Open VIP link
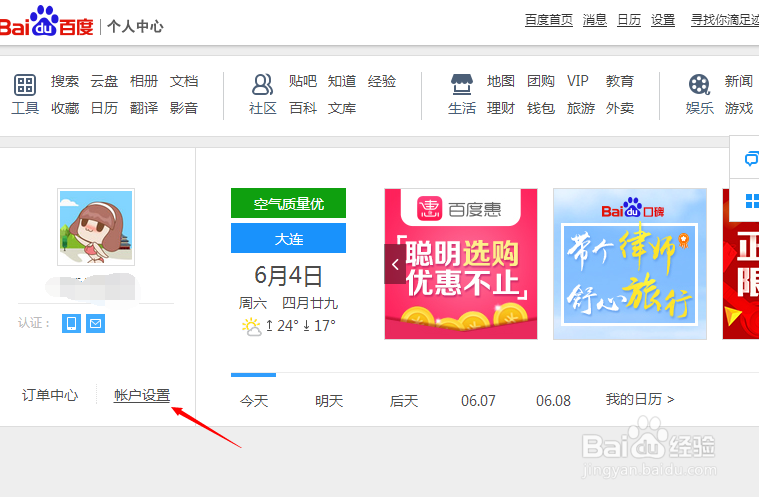The width and height of the screenshot is (759, 497). [577, 81]
